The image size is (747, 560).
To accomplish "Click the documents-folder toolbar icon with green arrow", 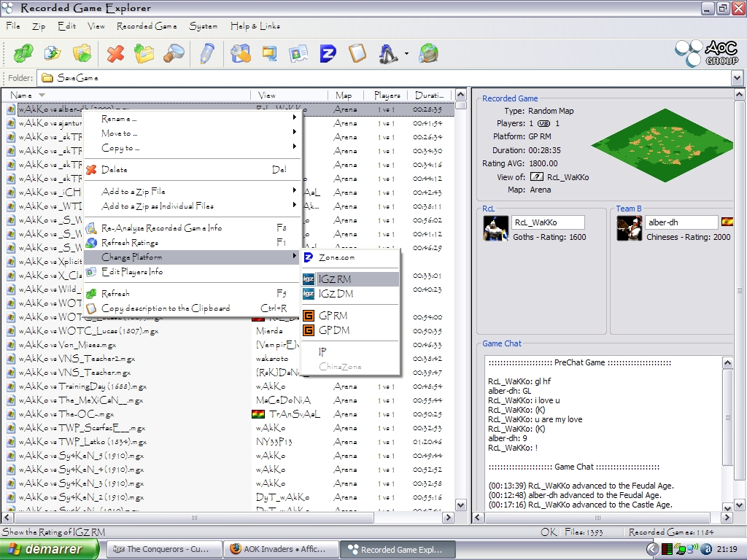I will click(x=53, y=53).
